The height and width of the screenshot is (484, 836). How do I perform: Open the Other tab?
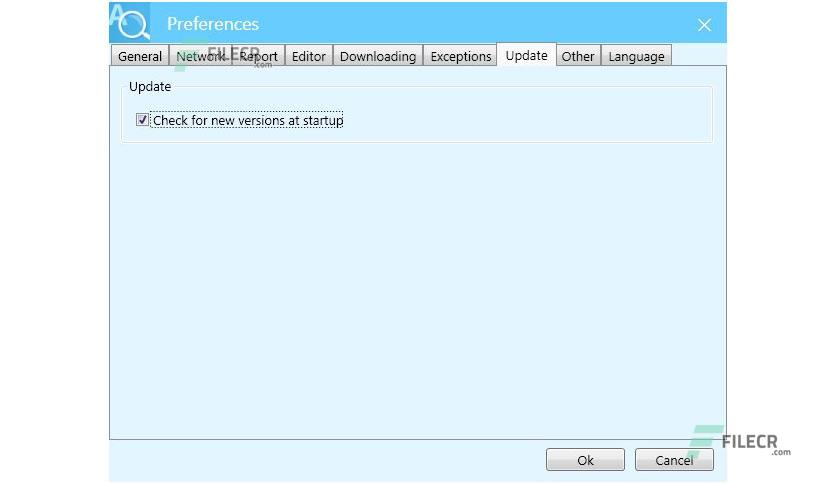point(578,56)
